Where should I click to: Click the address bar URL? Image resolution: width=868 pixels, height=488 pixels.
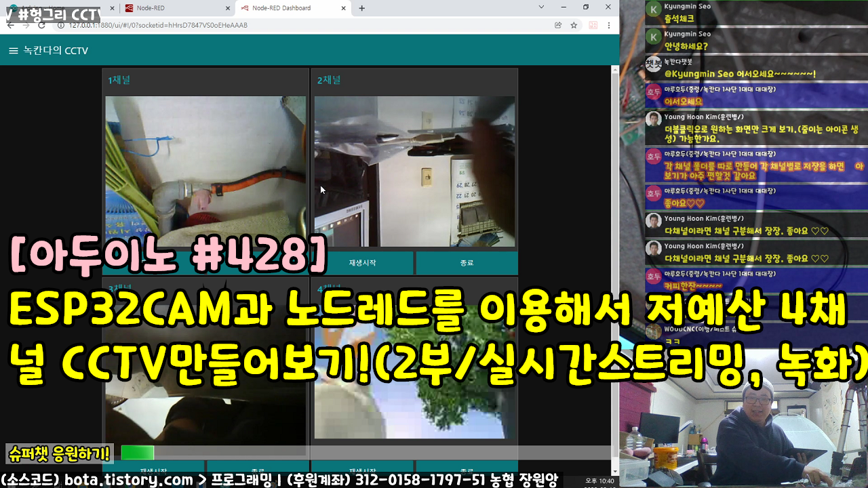click(x=157, y=25)
